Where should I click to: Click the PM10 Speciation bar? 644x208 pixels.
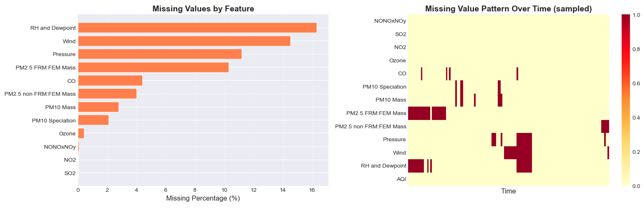(93, 120)
